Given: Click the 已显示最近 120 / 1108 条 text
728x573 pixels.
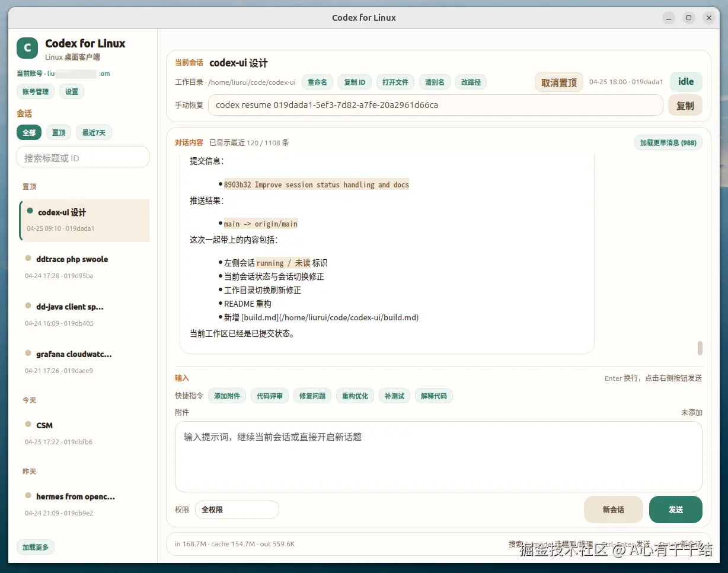Looking at the screenshot, I should click(x=249, y=142).
